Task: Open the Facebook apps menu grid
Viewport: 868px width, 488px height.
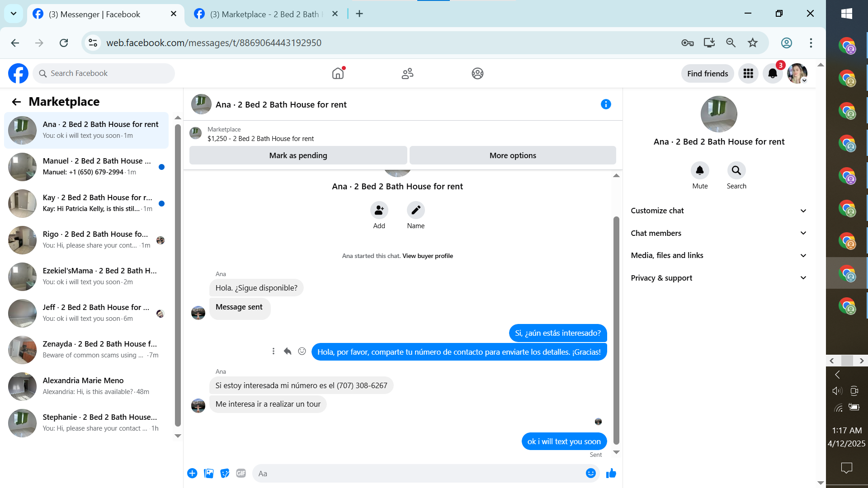Action: (x=748, y=73)
